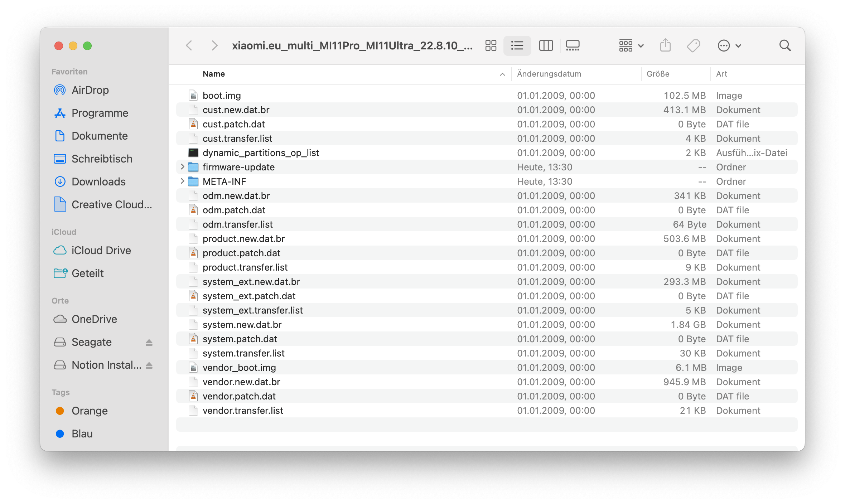Screen dimensions: 845x504
Task: Eject the Seagate drive
Action: [149, 343]
